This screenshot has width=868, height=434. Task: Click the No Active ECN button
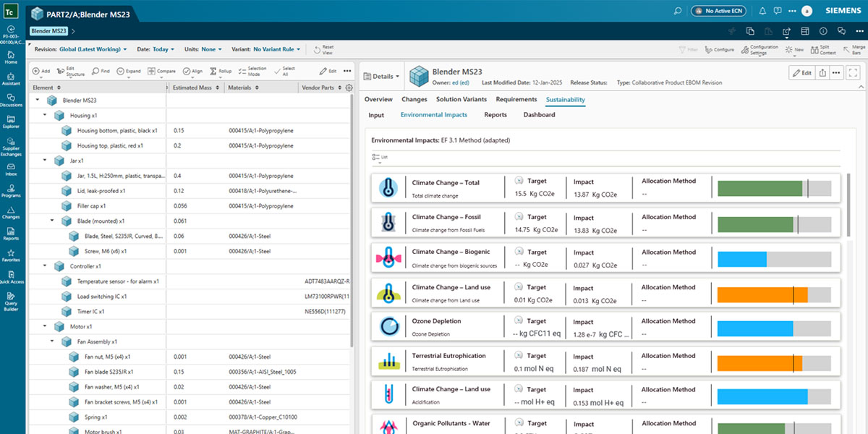720,11
